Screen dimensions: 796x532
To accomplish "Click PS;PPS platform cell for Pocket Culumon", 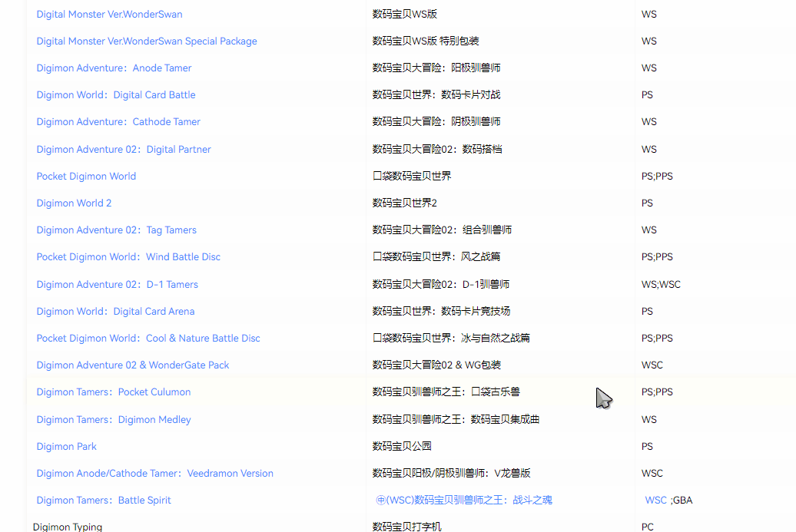I will [x=657, y=392].
